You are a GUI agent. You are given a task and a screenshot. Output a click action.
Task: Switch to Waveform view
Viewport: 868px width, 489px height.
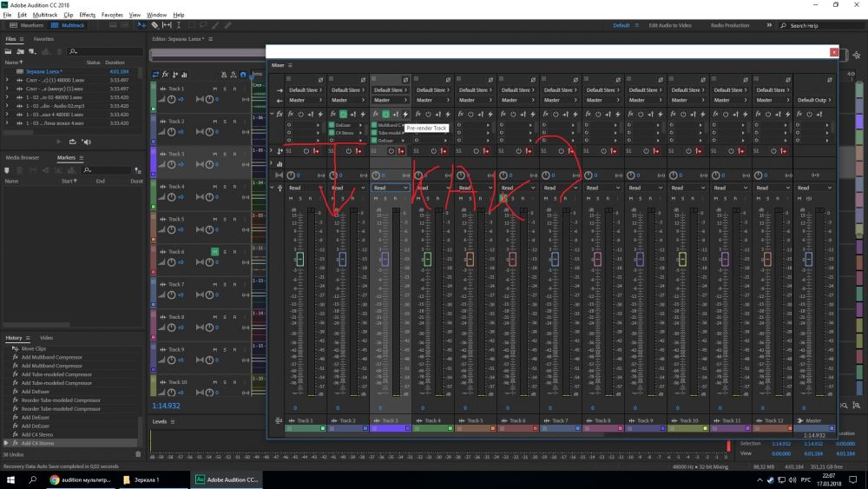(x=27, y=25)
